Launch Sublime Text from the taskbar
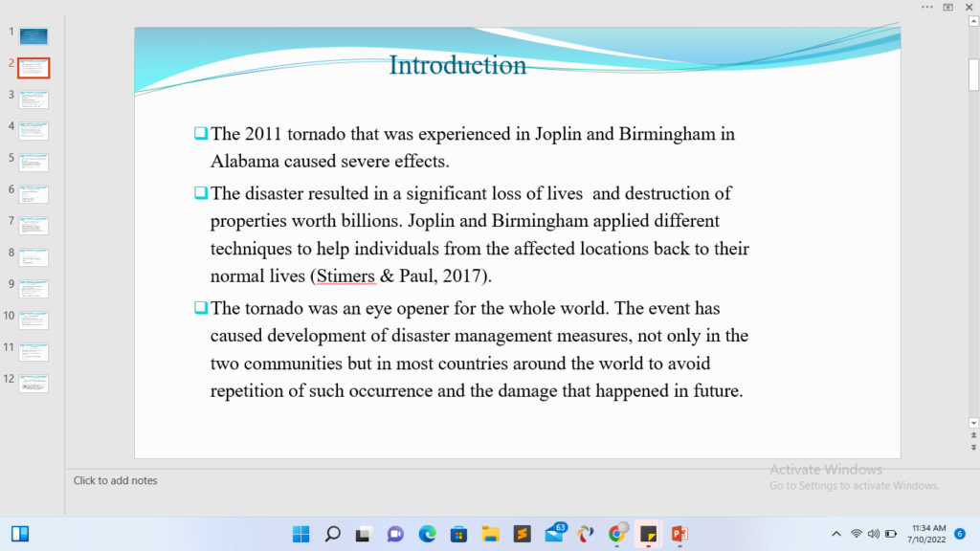Screen dimensions: 980x551 click(x=522, y=534)
